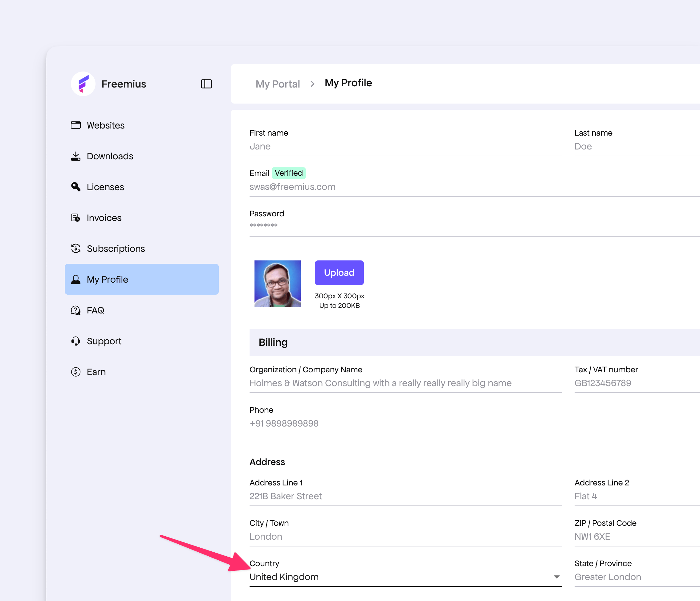
Task: Click the FAQ question bubble icon
Action: pyautogui.click(x=76, y=310)
